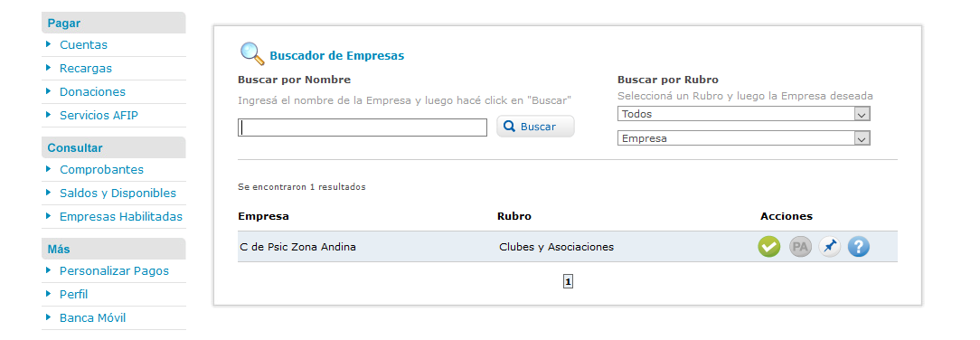Open Personalizar Pagos

click(114, 270)
